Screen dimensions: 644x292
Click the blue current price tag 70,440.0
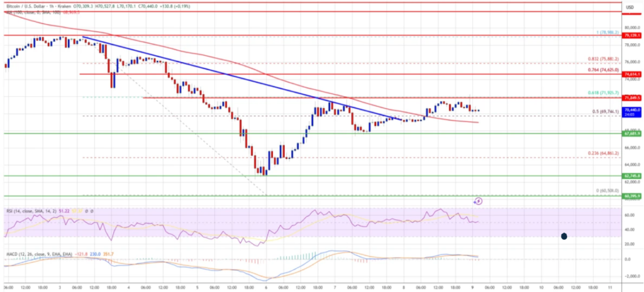(631, 110)
